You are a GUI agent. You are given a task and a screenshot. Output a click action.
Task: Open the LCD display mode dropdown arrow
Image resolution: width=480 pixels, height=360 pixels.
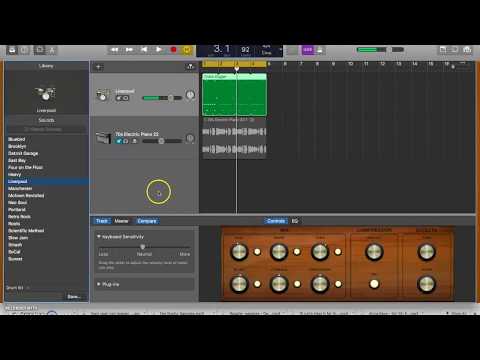[x=281, y=50]
